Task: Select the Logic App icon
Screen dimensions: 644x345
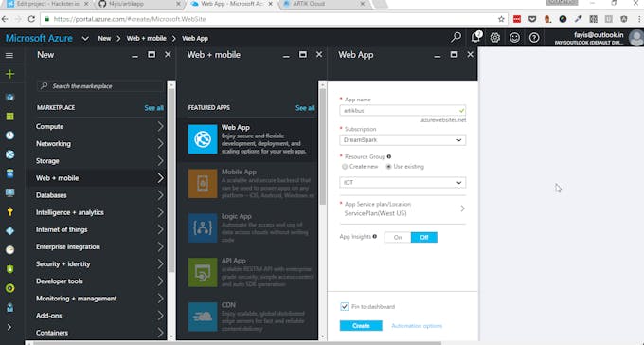Action: click(203, 227)
